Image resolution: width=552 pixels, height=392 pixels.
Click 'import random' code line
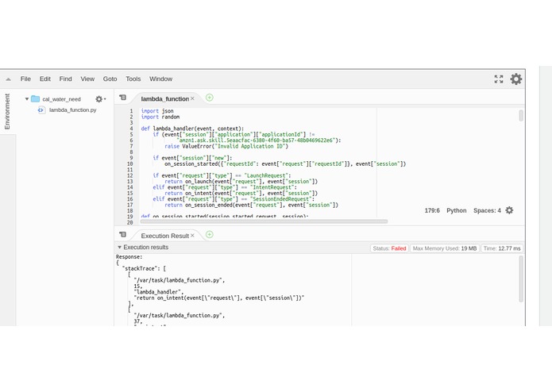(160, 117)
